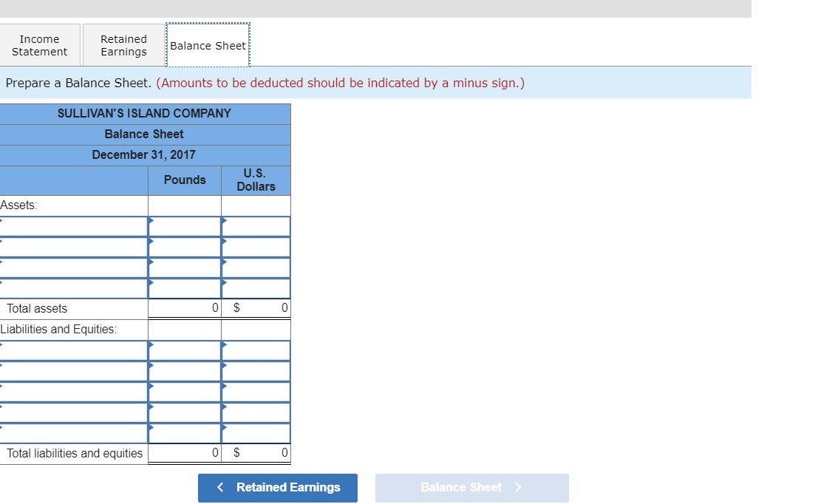Viewport: 815px width, 504px height.
Task: Click the U.S. Dollars field in first asset row
Action: click(256, 227)
